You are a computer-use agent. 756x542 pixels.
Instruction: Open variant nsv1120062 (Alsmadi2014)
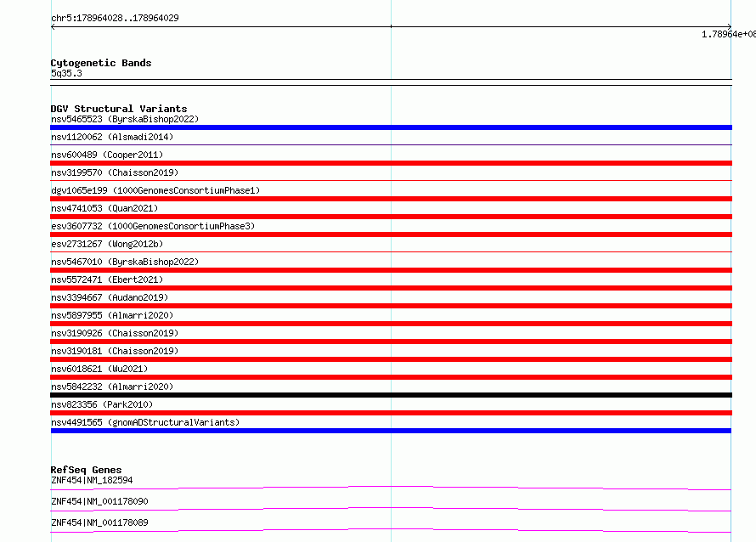[x=112, y=137]
